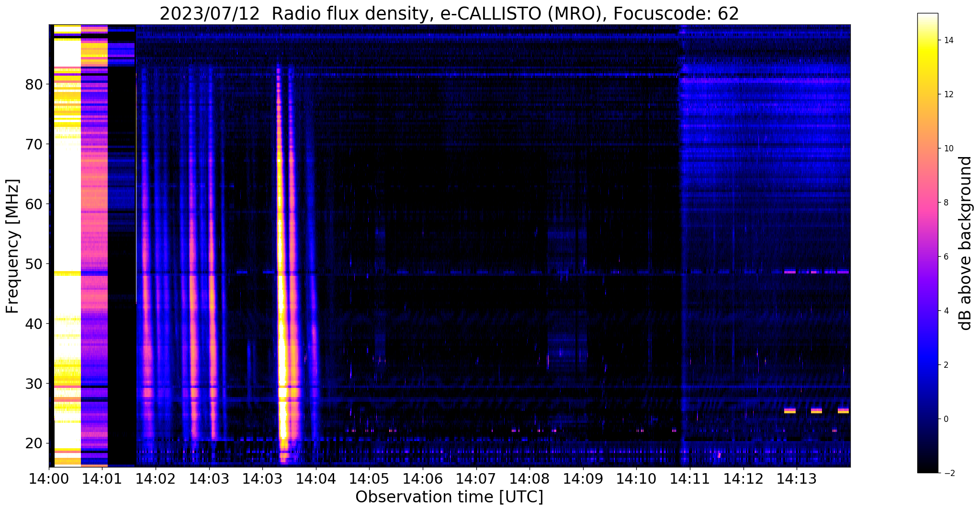Viewport: 980px width, 511px height.
Task: Click the 30 MHz frequency tick label
Action: pos(34,384)
